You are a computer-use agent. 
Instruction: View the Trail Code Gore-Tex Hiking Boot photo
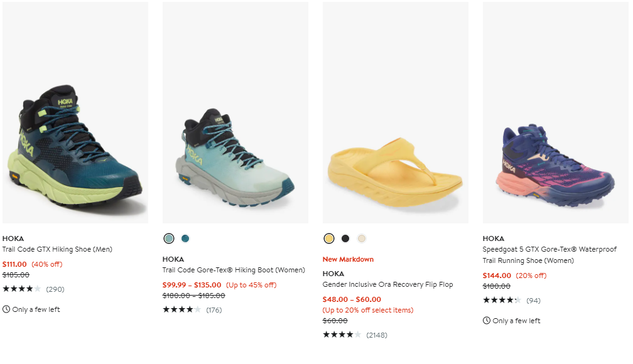(x=235, y=113)
